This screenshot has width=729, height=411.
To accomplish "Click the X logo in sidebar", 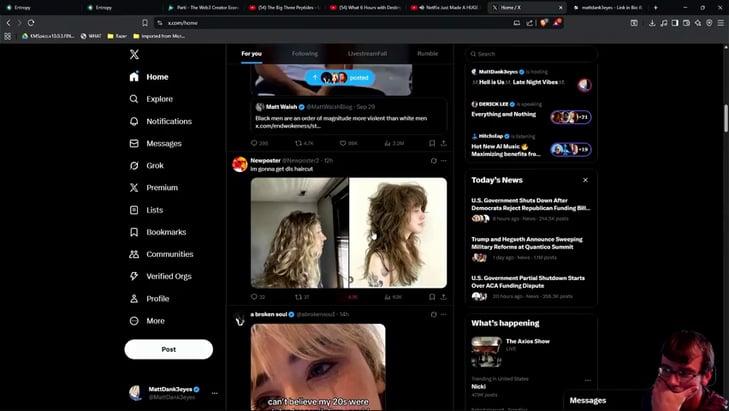I will pyautogui.click(x=134, y=54).
